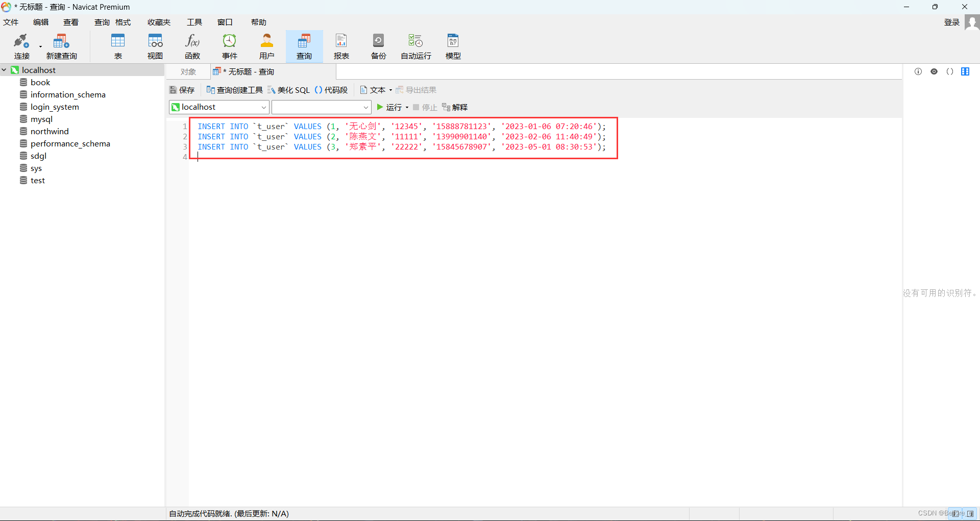Open the 查询创建工具 query builder
The height and width of the screenshot is (521, 980).
coord(234,89)
